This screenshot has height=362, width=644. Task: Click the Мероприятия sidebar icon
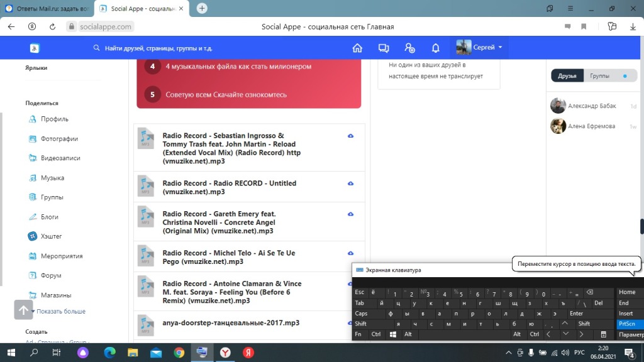click(33, 256)
